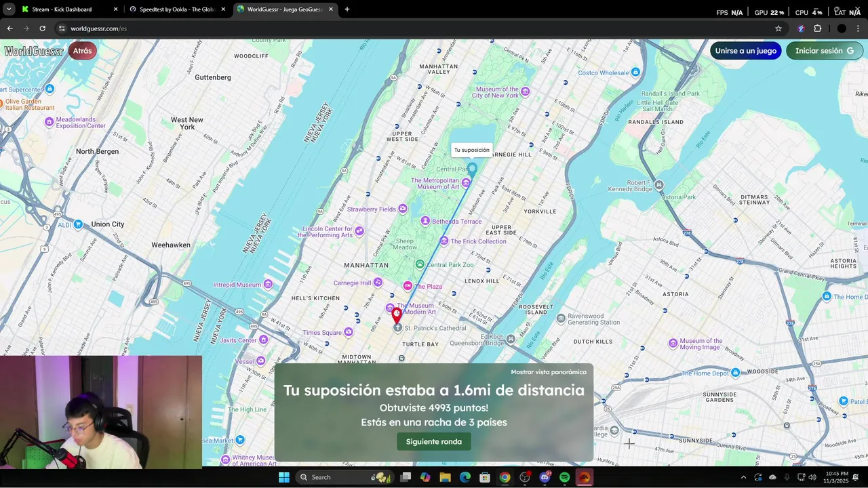Image resolution: width=868 pixels, height=488 pixels.
Task: Open browser extensions puzzle icon
Action: coord(818,28)
